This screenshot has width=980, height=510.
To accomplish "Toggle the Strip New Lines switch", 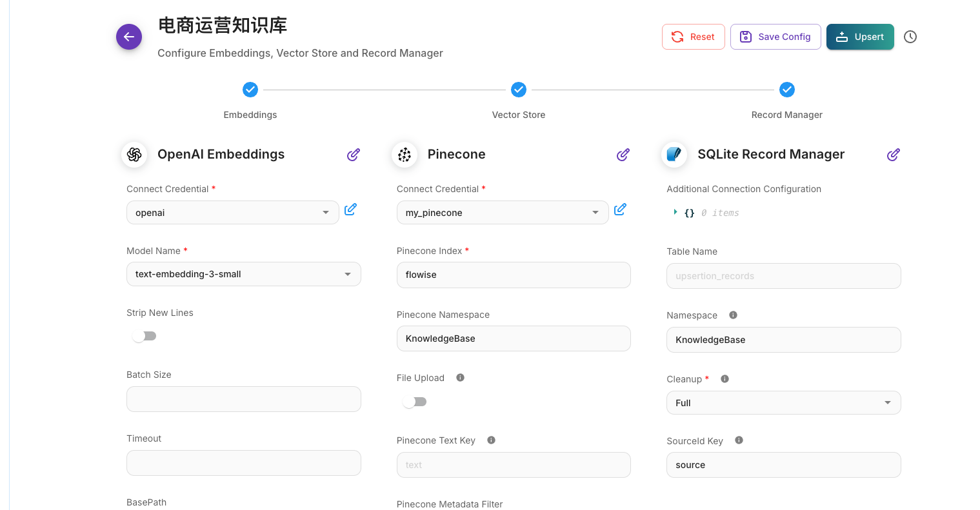I will [x=145, y=336].
